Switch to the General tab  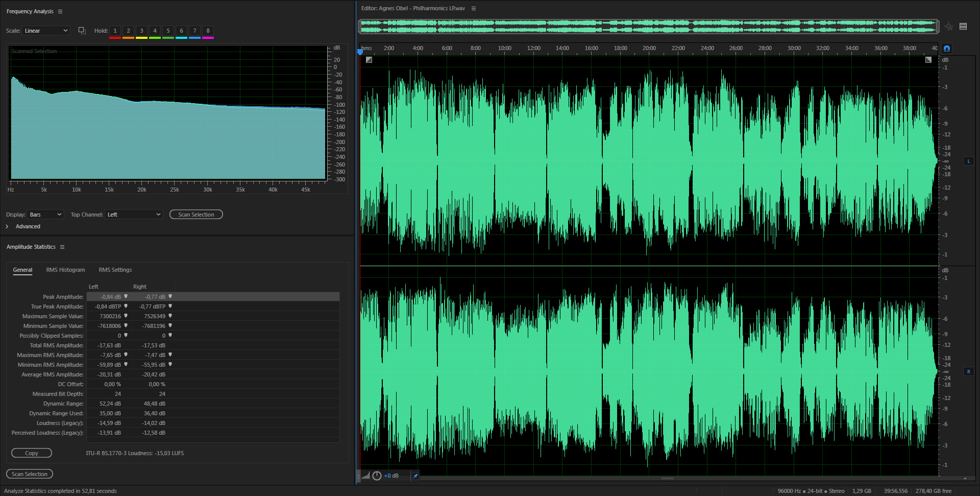[22, 270]
